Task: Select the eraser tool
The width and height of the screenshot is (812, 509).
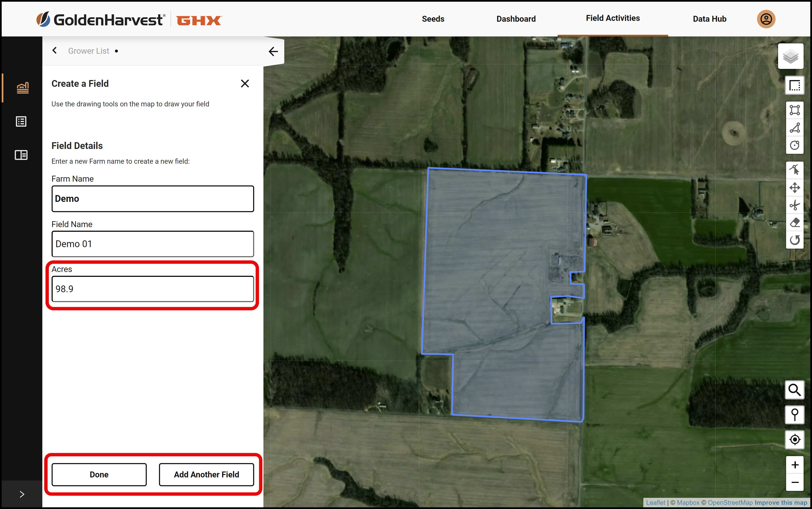Action: (x=795, y=222)
